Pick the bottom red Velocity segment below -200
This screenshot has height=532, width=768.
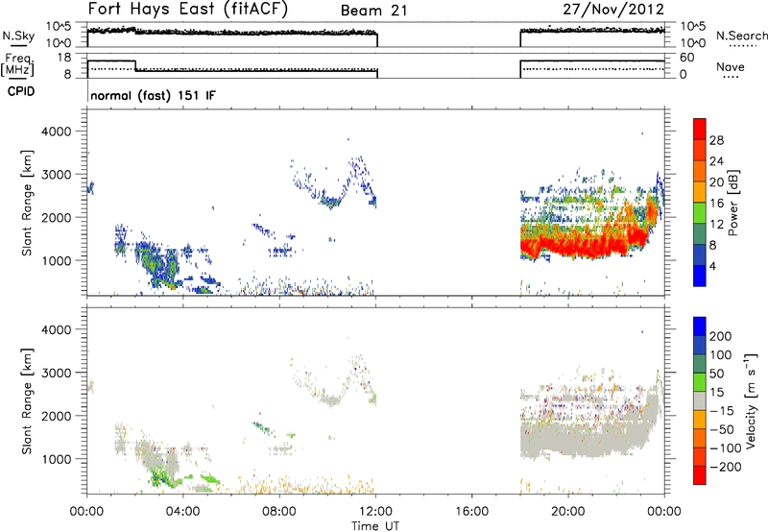tap(700, 475)
